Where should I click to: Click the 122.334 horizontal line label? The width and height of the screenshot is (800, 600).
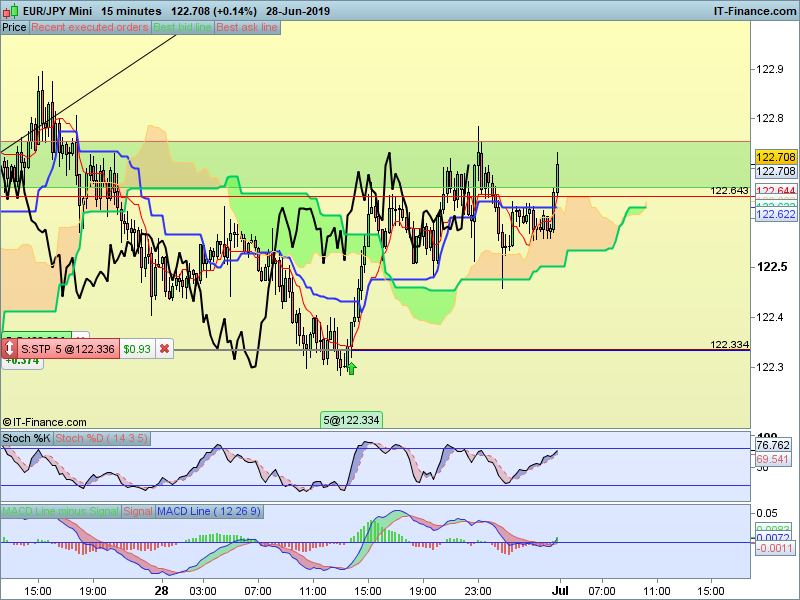point(730,345)
